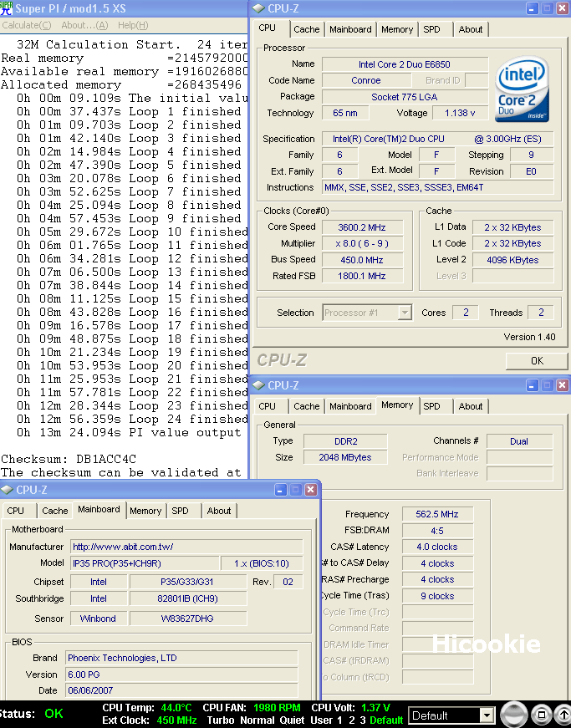571x728 pixels.
Task: Click the square restore icon in status bar
Action: tap(541, 715)
